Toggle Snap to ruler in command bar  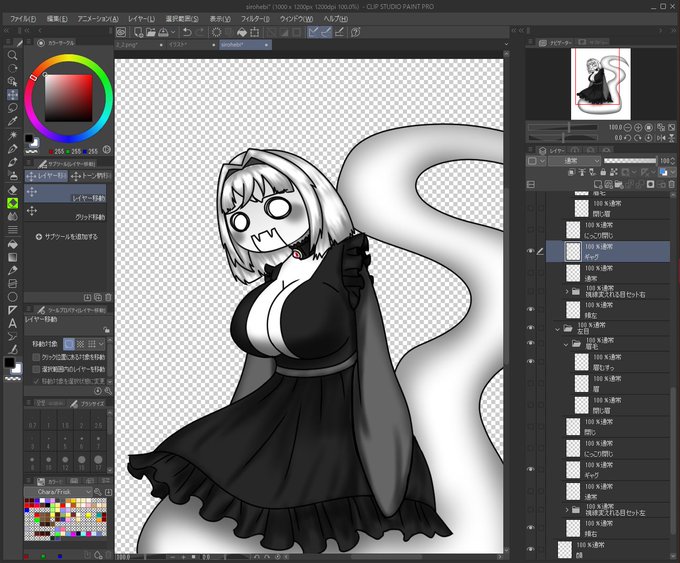[x=314, y=32]
